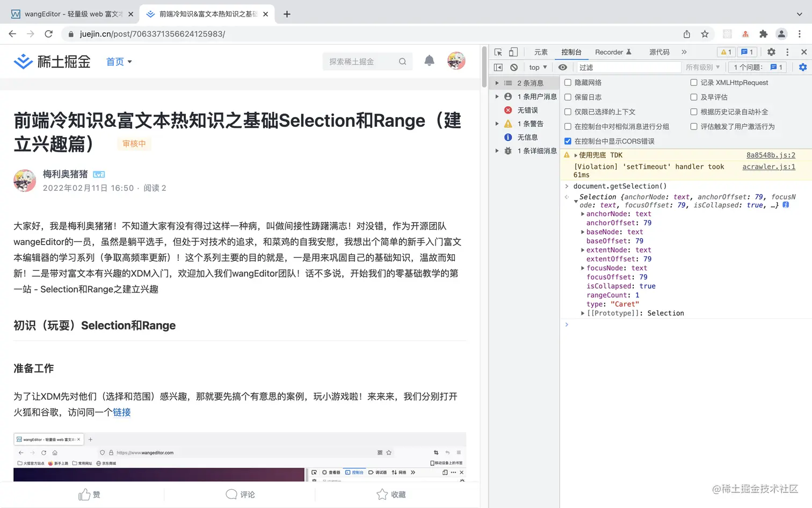Check 在控制台中对相似消息进行分组 option
The image size is (812, 508).
[568, 126]
